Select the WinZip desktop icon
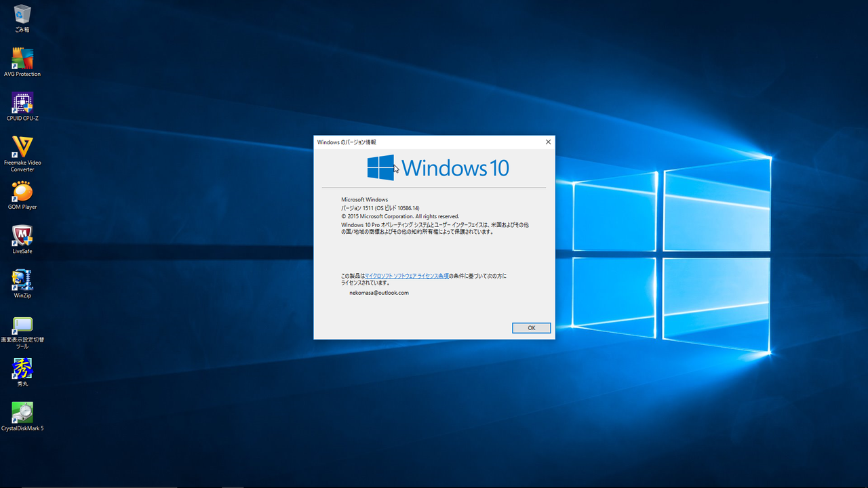Screen dimensions: 868x488 [x=22, y=283]
